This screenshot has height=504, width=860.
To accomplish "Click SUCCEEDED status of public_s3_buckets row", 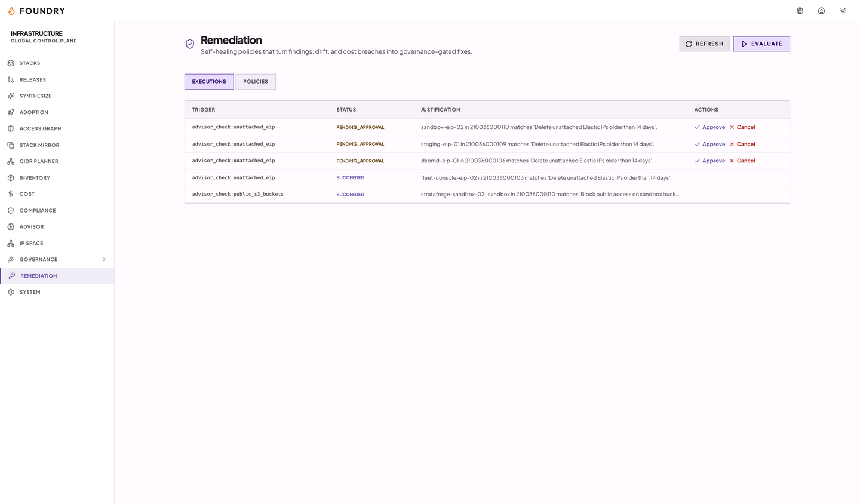I will click(x=351, y=195).
